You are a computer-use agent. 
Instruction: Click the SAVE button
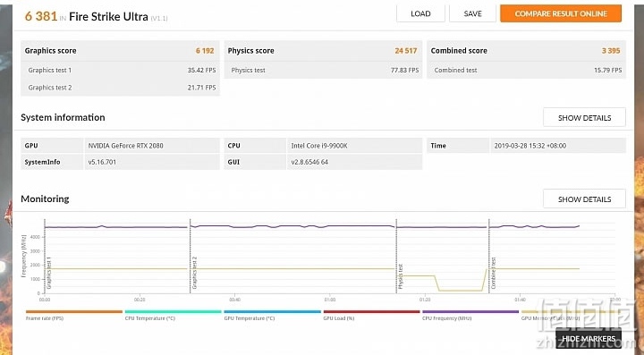click(x=473, y=13)
